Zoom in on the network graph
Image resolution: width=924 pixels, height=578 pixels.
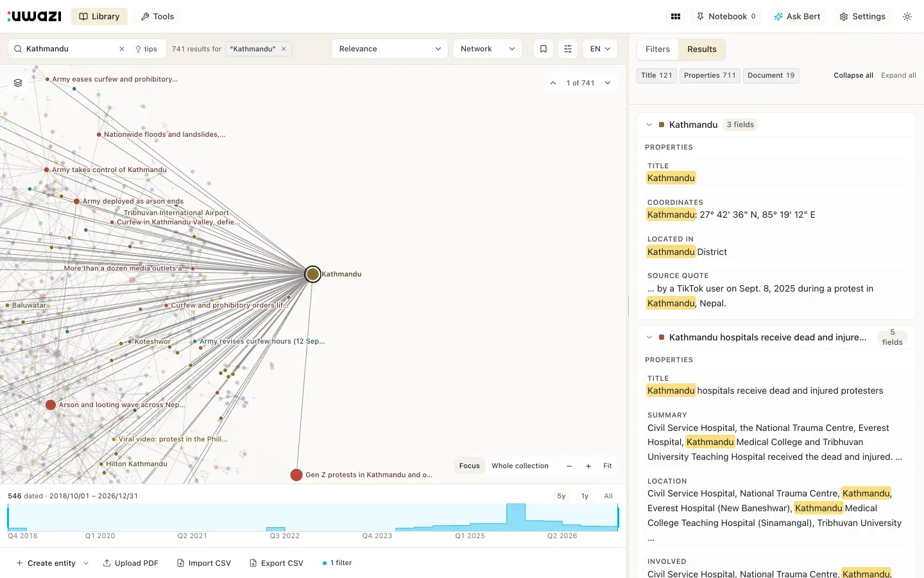pos(588,466)
